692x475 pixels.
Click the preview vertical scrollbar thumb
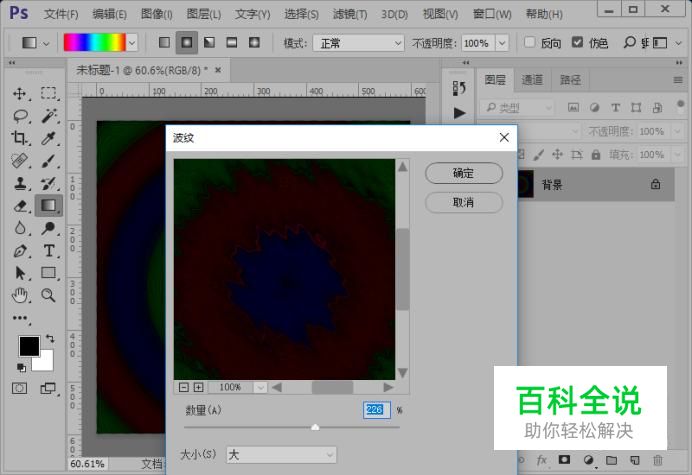click(x=402, y=269)
